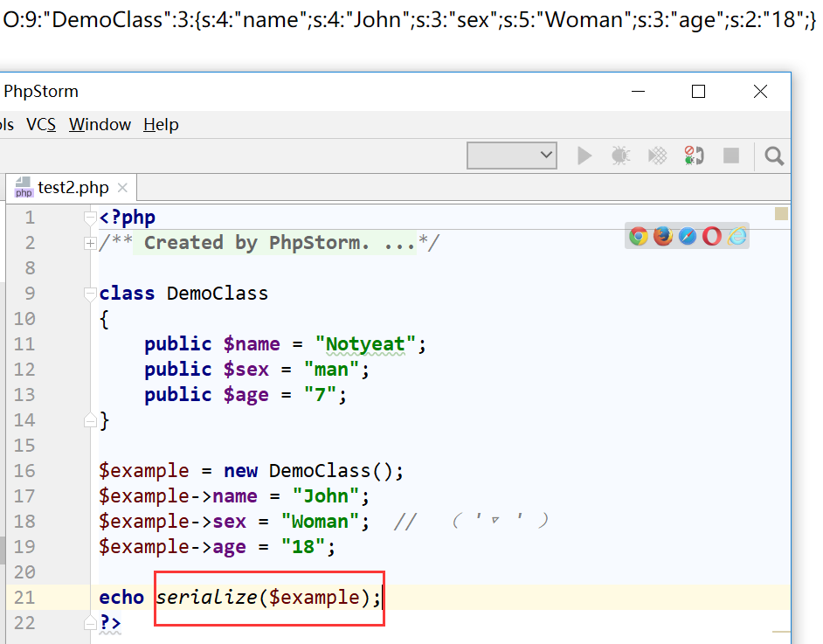Open the run configuration dropdown
Viewport: 823px width, 644px height.
[512, 156]
